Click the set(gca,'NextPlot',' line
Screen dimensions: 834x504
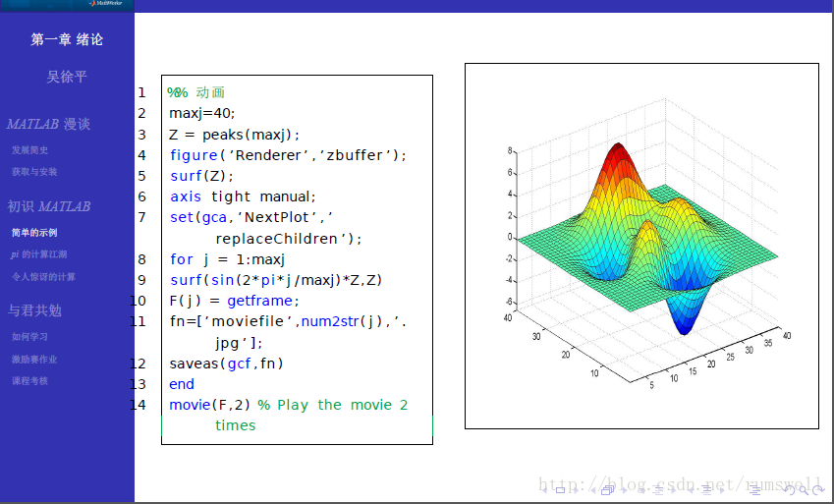pyautogui.click(x=251, y=218)
